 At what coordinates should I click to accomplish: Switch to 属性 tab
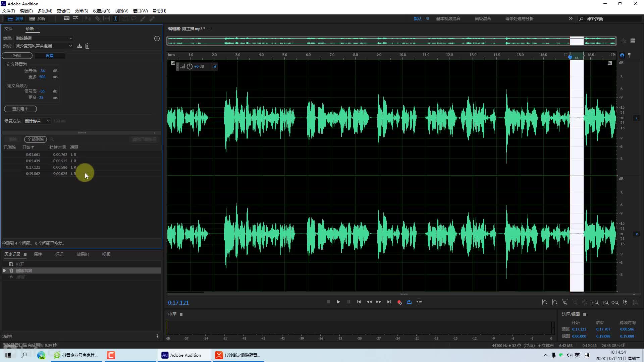point(38,254)
